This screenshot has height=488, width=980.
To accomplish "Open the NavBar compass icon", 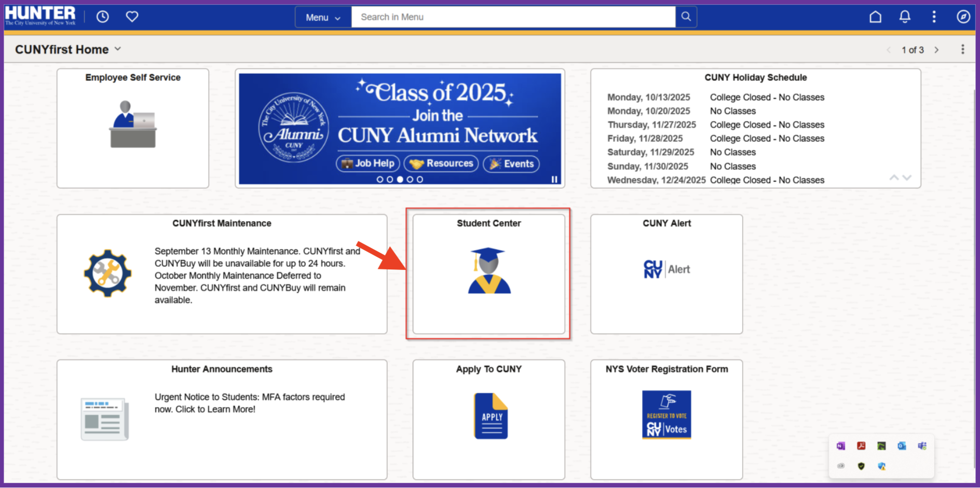I will pos(963,17).
